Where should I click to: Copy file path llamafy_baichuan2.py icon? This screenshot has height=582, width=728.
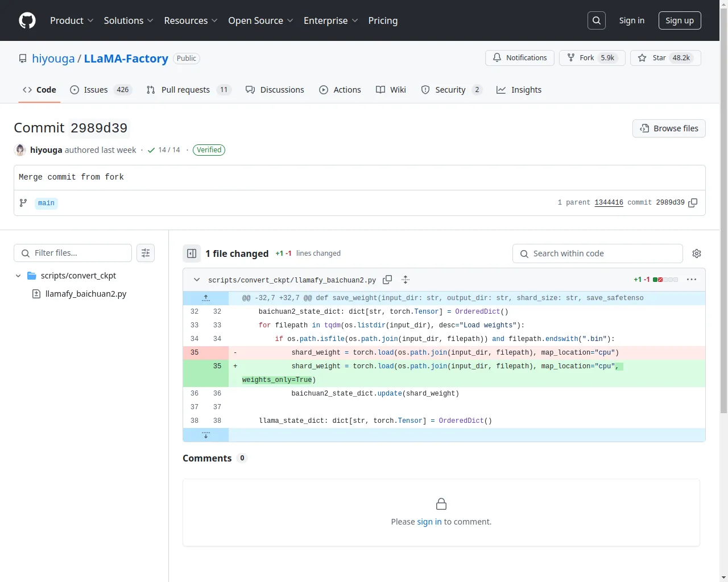pos(387,280)
